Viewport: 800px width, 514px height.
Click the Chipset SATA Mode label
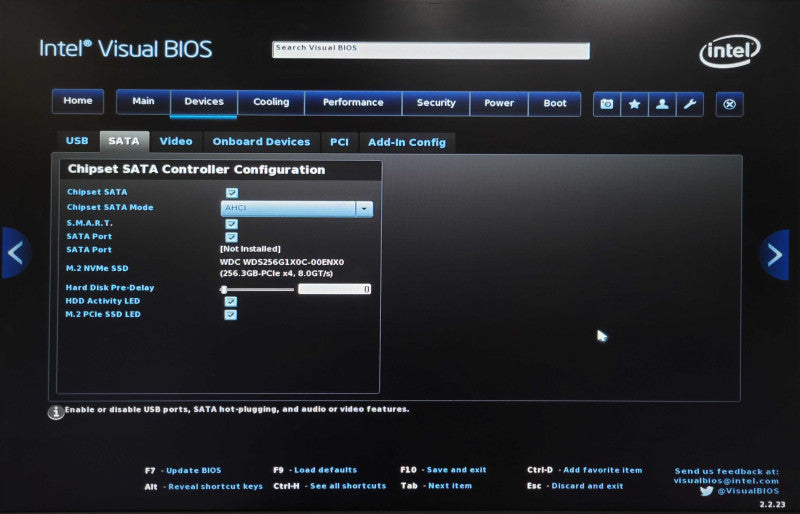tap(110, 208)
